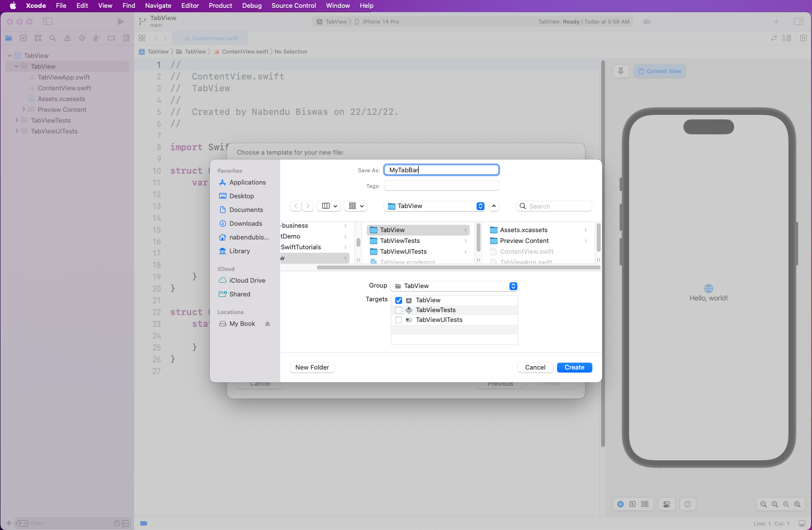Open the TabView location popup menu
This screenshot has height=530, width=812.
pyautogui.click(x=434, y=206)
